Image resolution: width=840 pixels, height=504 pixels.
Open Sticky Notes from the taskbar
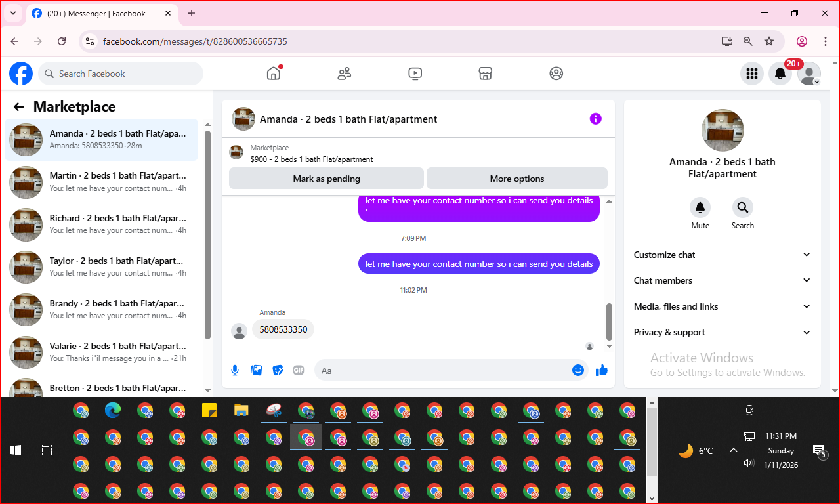[209, 411]
